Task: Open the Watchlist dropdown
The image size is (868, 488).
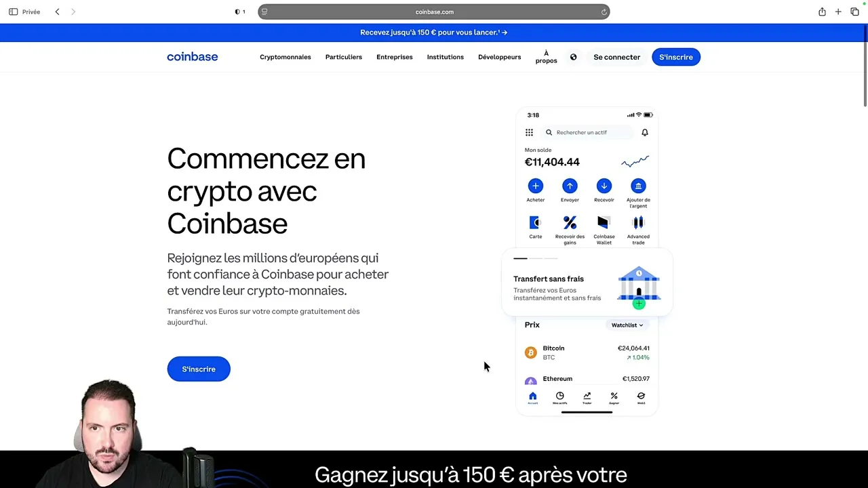Action: coord(627,325)
